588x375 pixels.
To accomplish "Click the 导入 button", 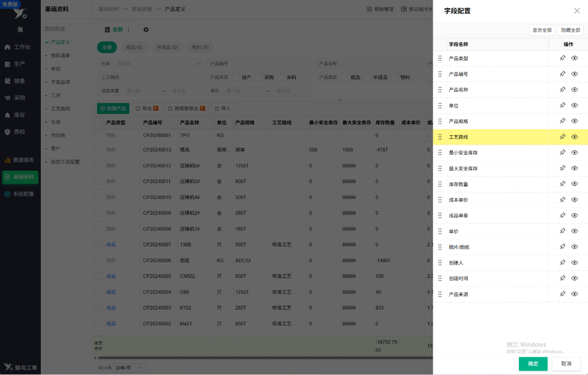I will pos(222,108).
